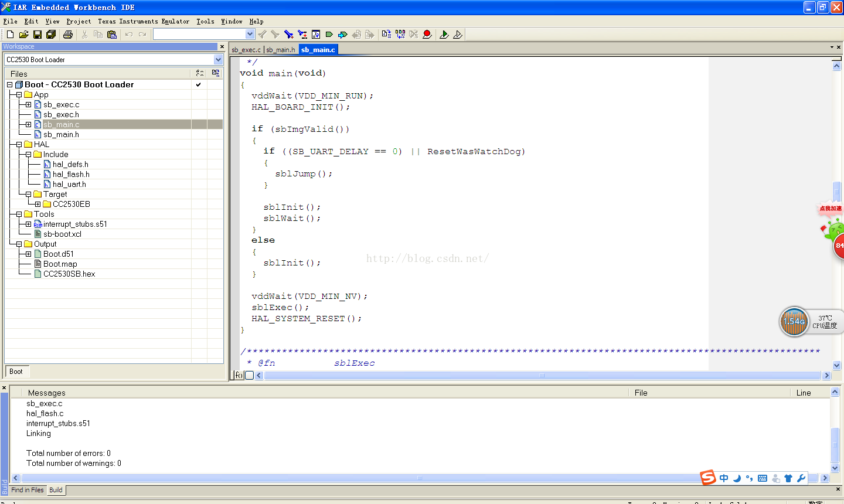Collapse the HAL folder

(x=19, y=144)
